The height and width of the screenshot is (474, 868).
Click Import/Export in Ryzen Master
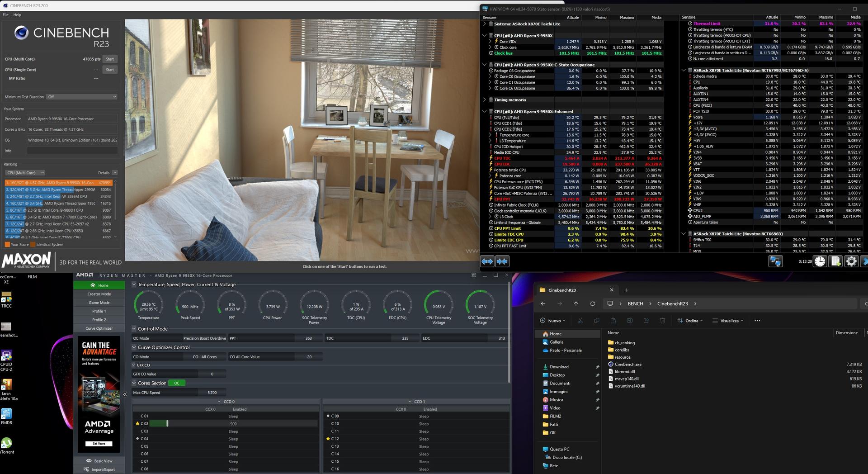99,469
